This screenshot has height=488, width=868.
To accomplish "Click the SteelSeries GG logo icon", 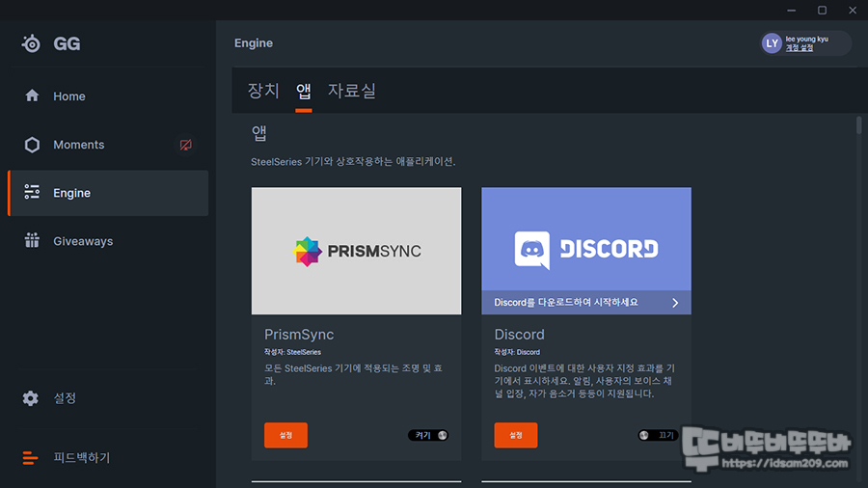I will (31, 43).
